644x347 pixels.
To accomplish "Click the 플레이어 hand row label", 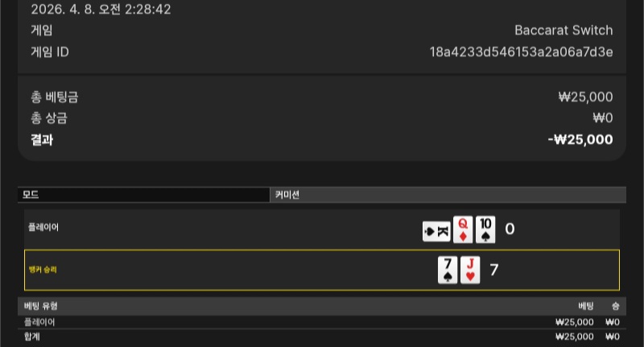I will pyautogui.click(x=43, y=227).
